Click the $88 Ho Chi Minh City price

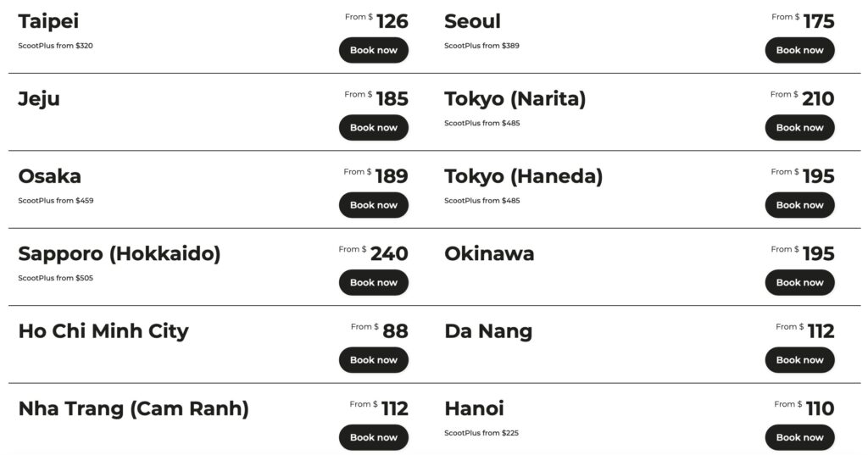394,331
